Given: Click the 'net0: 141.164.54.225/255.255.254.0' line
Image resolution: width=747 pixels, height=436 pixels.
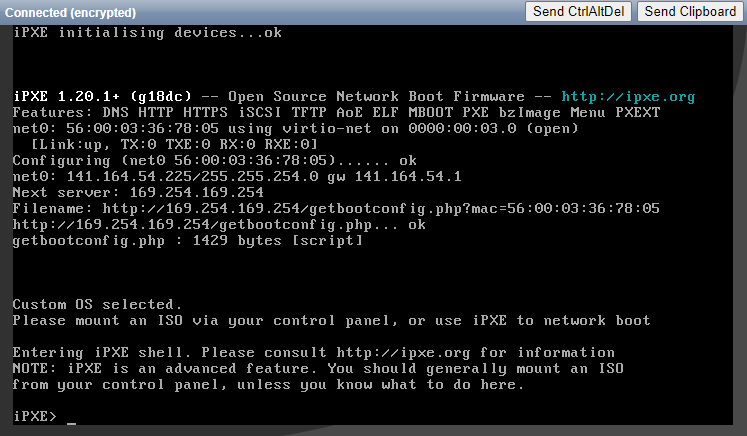Looking at the screenshot, I should pos(237,177).
